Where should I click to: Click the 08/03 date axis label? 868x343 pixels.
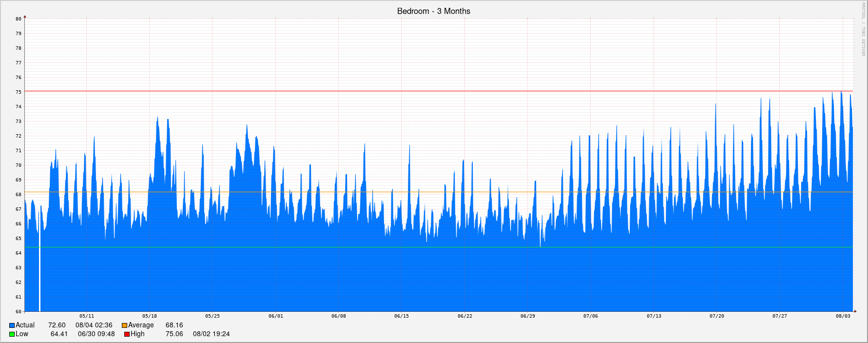(843, 316)
